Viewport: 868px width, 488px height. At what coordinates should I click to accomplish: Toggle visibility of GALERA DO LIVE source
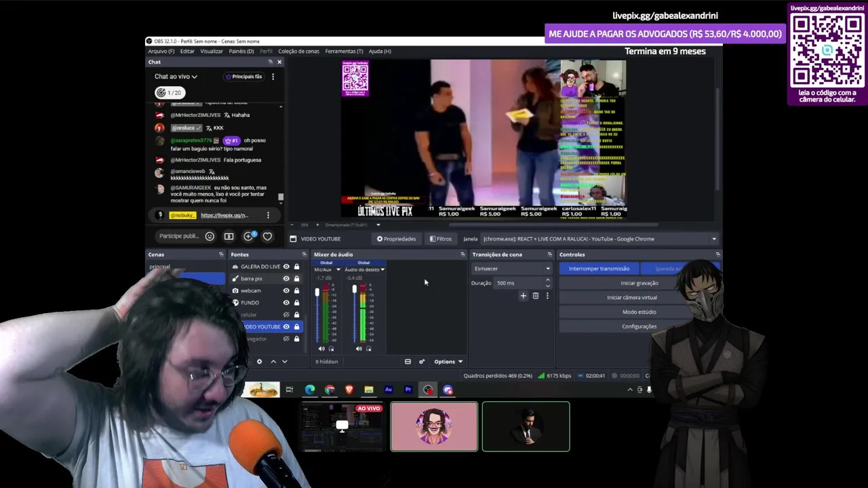click(x=286, y=266)
